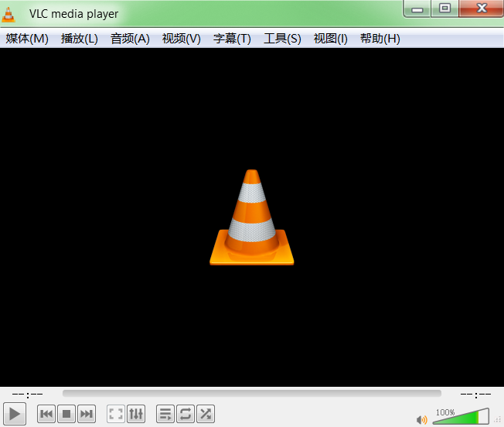Open the 音频(A) menu
504x427 pixels.
[x=130, y=39]
